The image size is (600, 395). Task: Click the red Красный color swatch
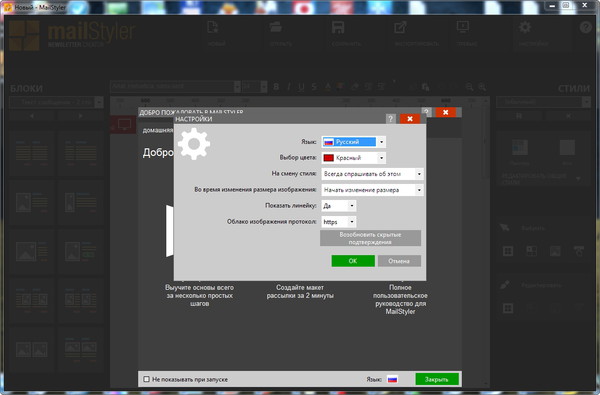click(328, 158)
